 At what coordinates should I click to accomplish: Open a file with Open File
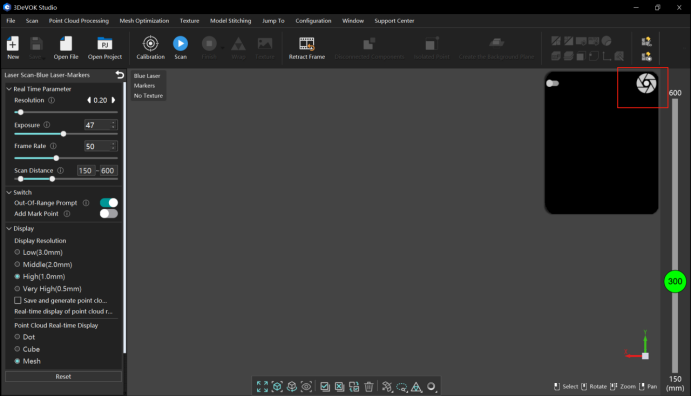pos(66,48)
